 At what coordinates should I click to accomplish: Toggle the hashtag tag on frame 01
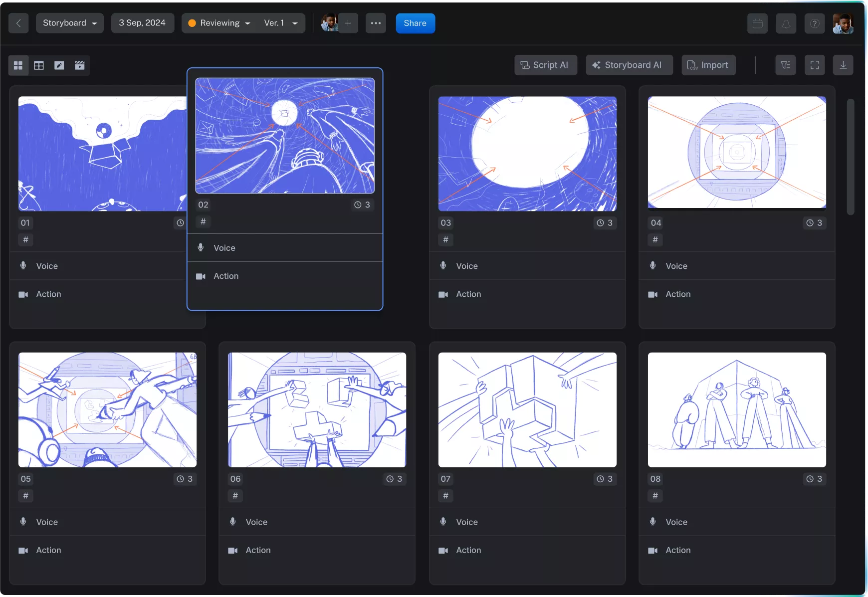click(x=25, y=240)
